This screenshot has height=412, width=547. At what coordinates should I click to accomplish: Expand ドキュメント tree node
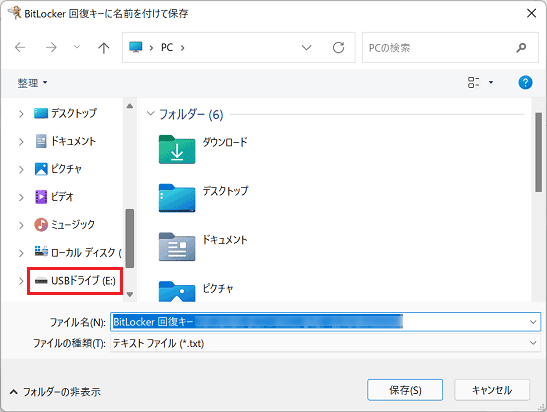coord(21,142)
